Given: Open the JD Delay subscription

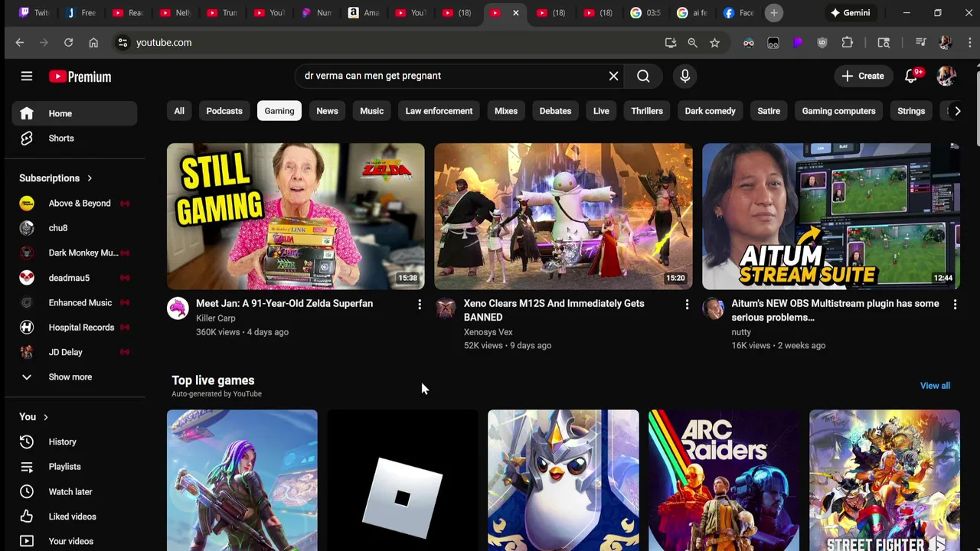Looking at the screenshot, I should click(x=75, y=352).
